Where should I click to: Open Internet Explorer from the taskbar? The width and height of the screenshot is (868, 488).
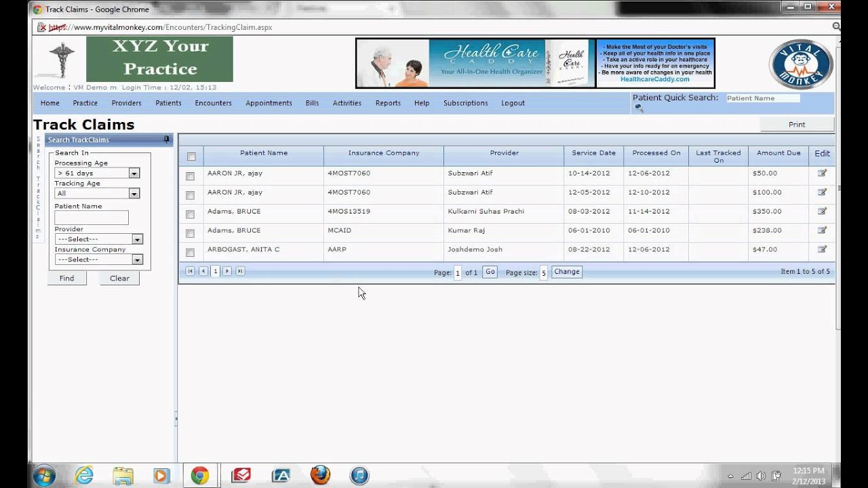(x=84, y=475)
